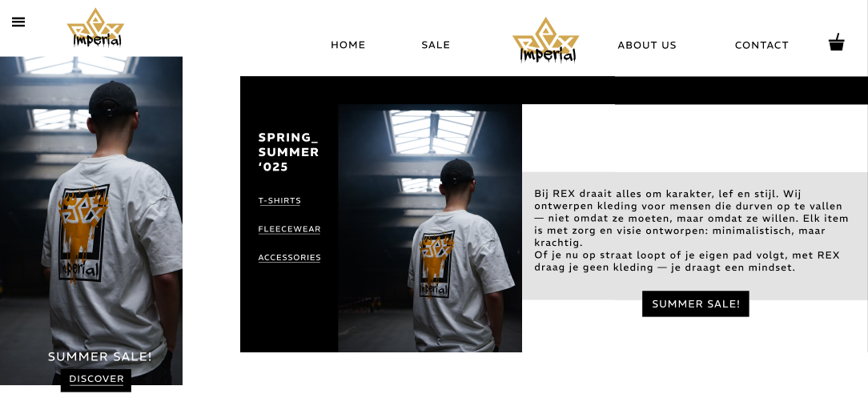
Task: Navigate to ABOUT US page
Action: tap(646, 45)
